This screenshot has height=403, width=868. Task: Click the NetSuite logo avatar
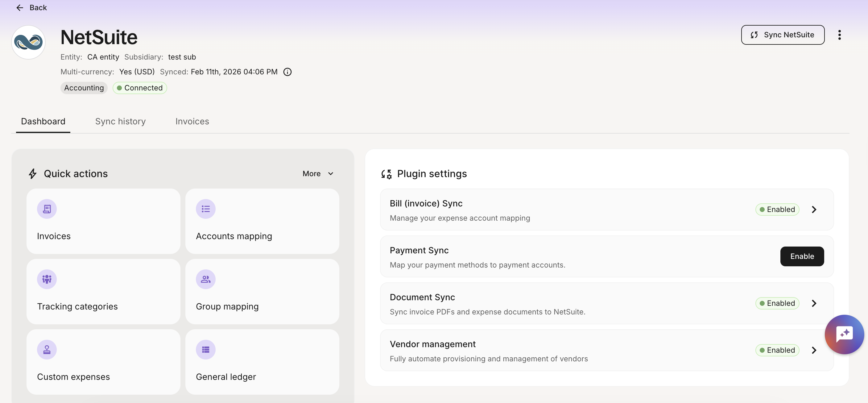click(28, 42)
